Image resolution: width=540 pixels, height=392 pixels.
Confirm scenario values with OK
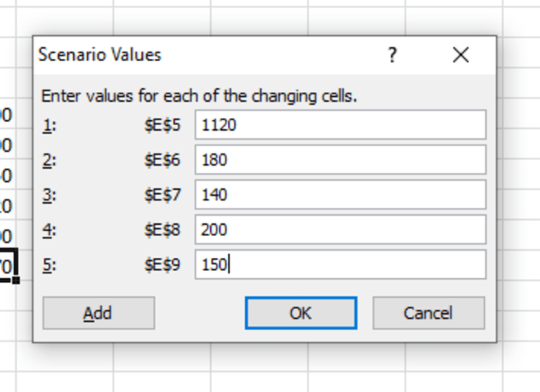[301, 313]
